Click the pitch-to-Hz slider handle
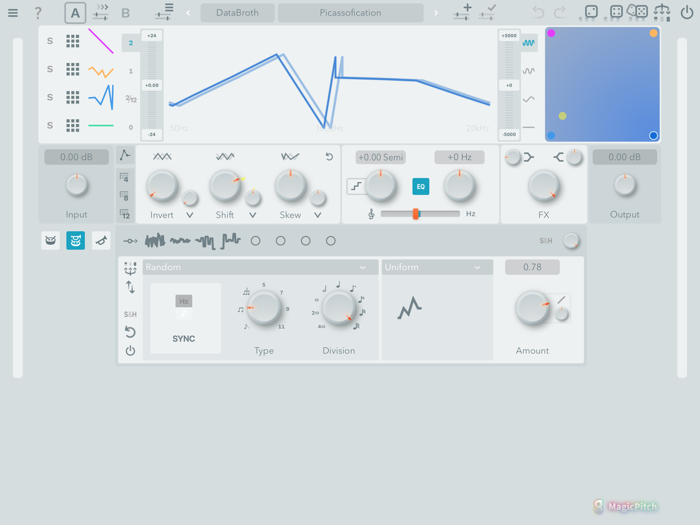 tap(415, 214)
